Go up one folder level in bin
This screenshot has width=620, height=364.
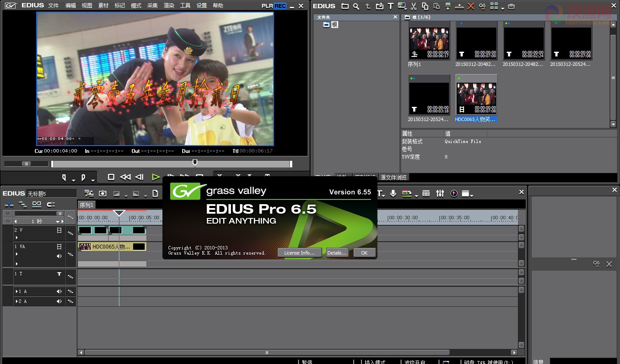click(x=368, y=6)
